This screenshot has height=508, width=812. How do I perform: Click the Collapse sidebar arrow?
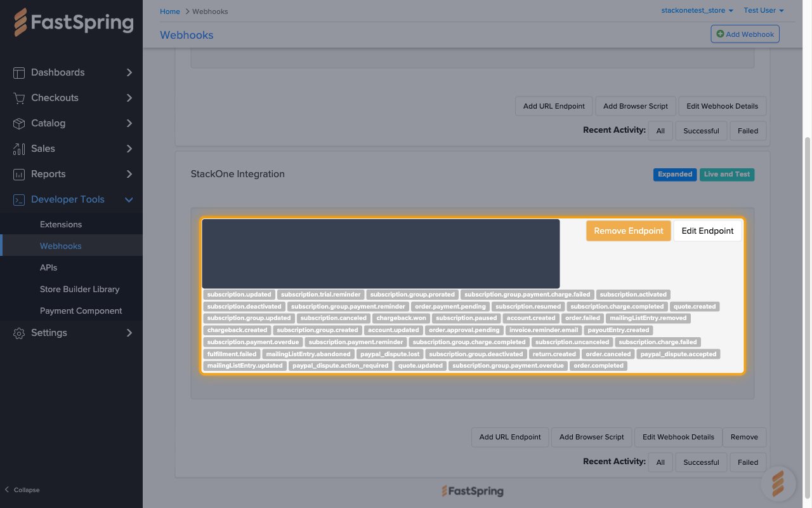pyautogui.click(x=7, y=490)
